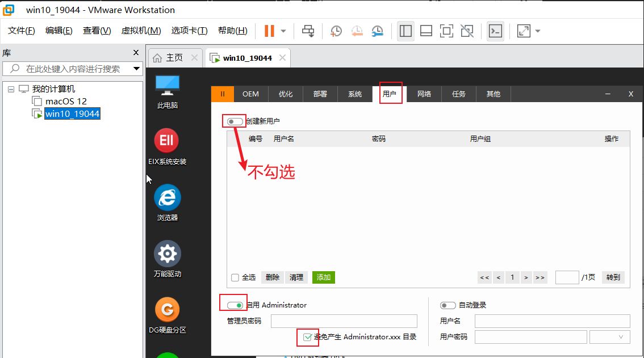Toggle the 创建新用户 switch
This screenshot has width=644, height=358.
[x=235, y=121]
